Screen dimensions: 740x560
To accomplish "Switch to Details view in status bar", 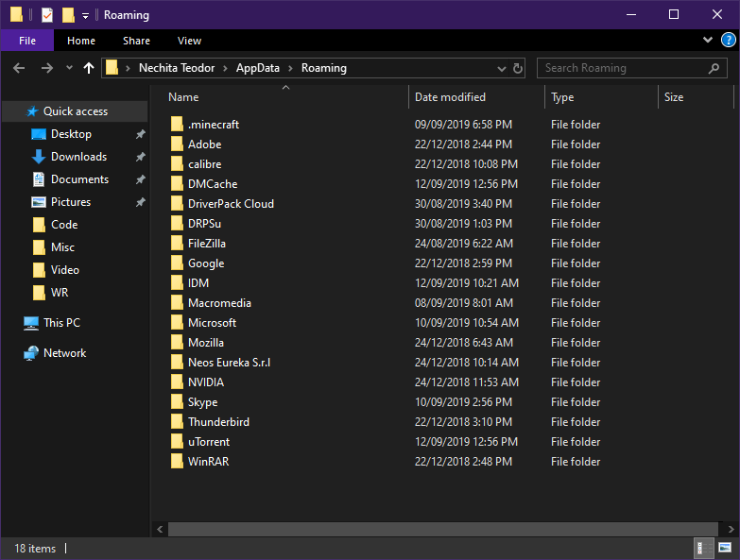I will (704, 548).
